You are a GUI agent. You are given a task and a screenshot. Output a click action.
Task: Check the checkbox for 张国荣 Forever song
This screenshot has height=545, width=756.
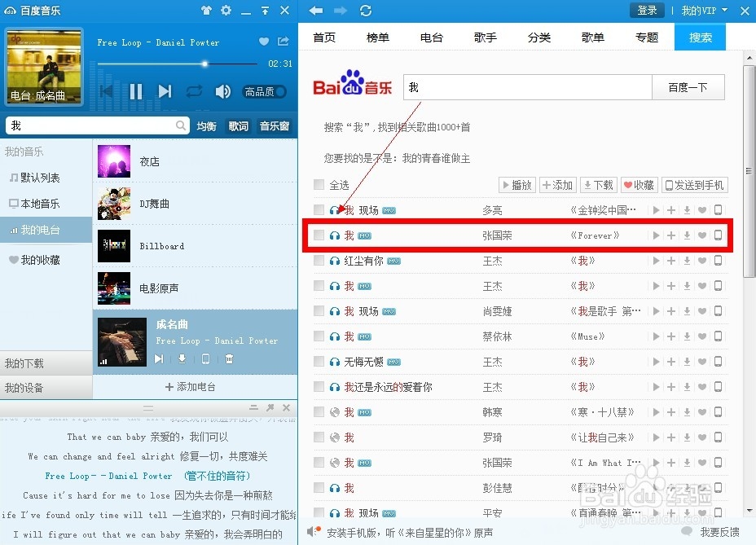[x=319, y=235]
